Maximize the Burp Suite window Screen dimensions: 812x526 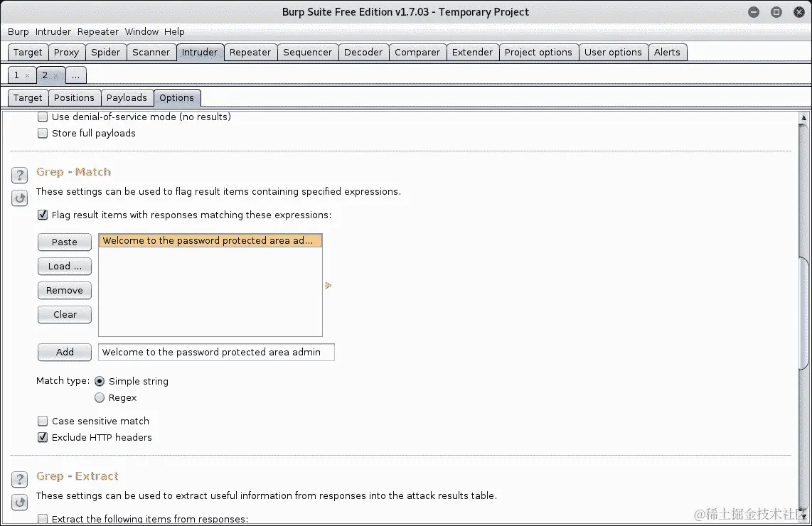coord(776,12)
